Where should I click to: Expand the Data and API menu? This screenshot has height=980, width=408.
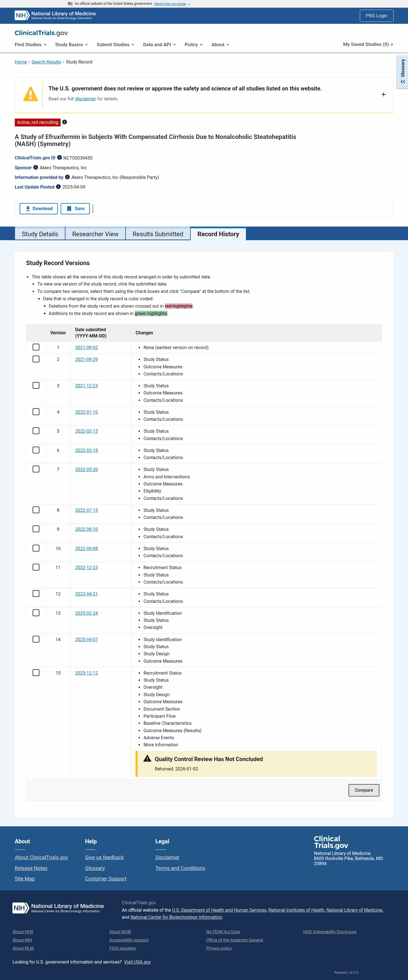[159, 45]
